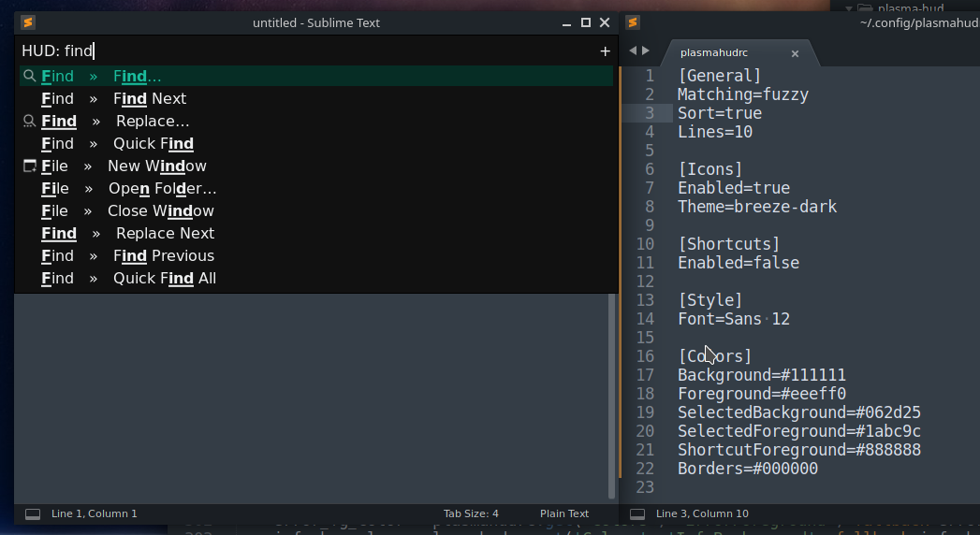Click the Foreground=#eeeff0 line
The image size is (980, 535).
762,394
